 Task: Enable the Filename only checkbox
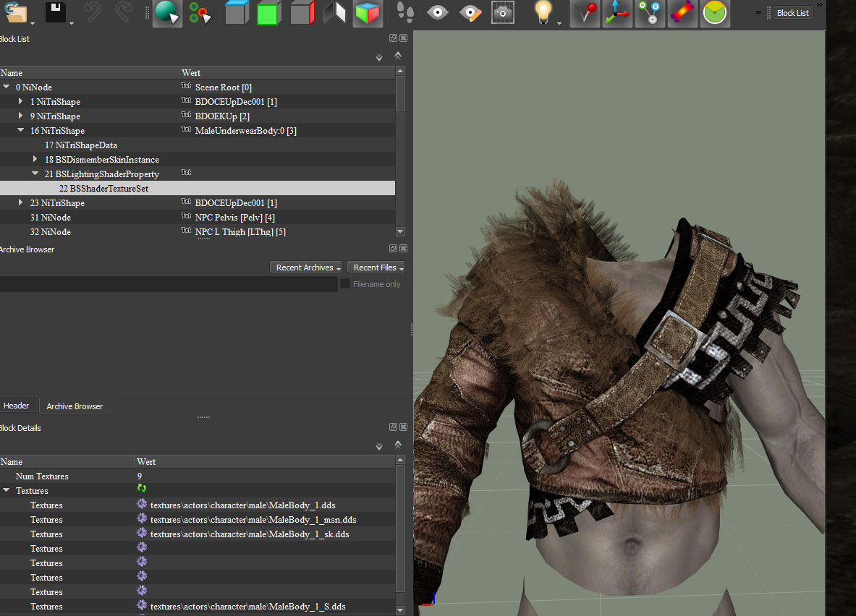pos(345,284)
